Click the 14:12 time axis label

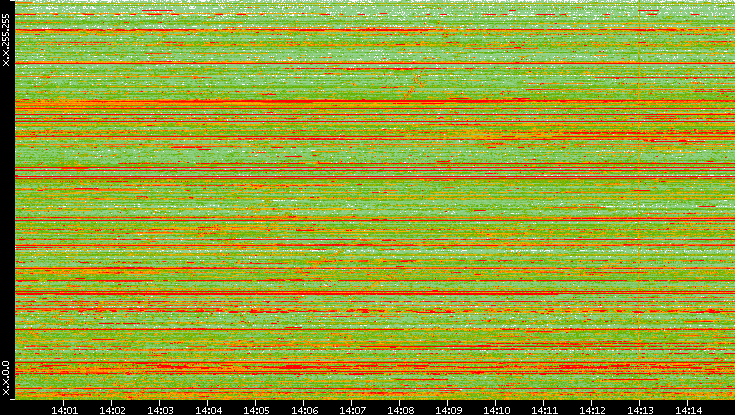click(592, 410)
